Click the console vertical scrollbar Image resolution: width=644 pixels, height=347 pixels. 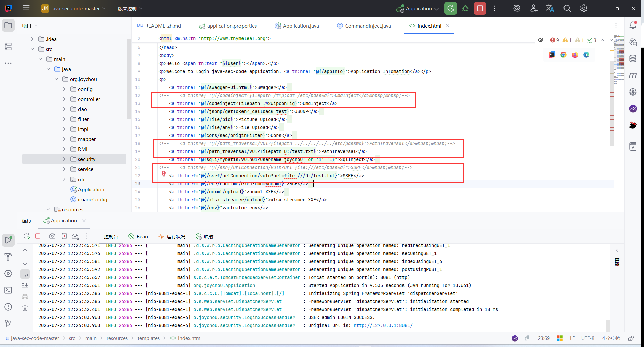tap(608, 325)
